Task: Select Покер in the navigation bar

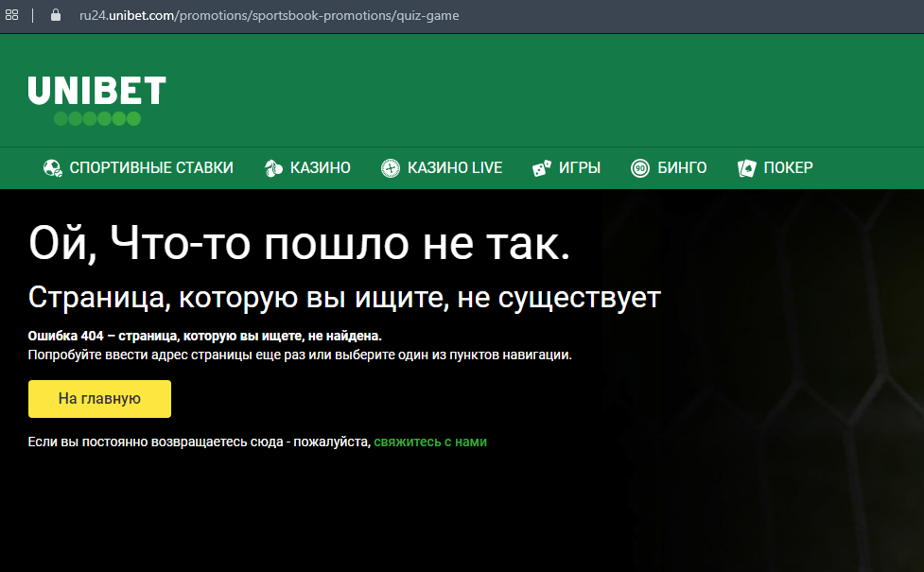Action: [x=775, y=168]
